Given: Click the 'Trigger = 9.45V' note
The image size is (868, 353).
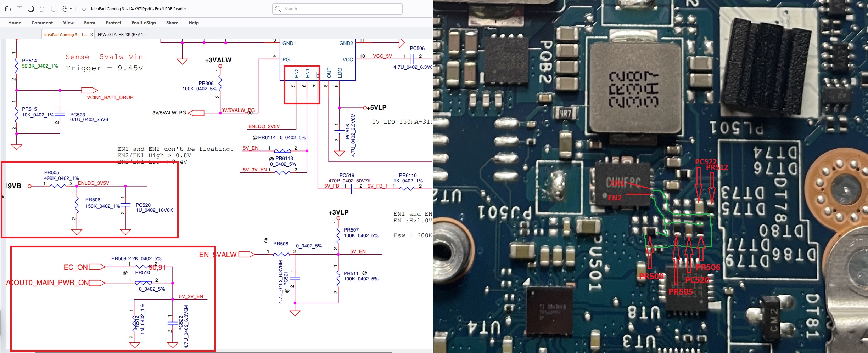Looking at the screenshot, I should [x=105, y=68].
